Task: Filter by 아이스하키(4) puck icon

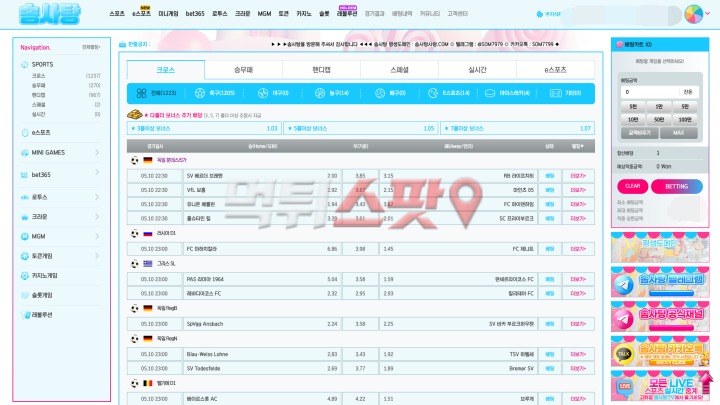Action: pyautogui.click(x=490, y=93)
